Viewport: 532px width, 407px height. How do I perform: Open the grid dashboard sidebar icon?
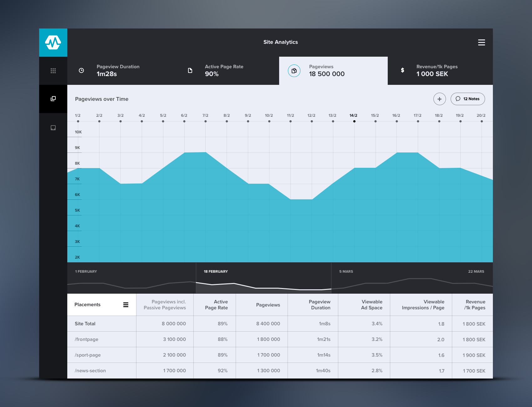(53, 71)
